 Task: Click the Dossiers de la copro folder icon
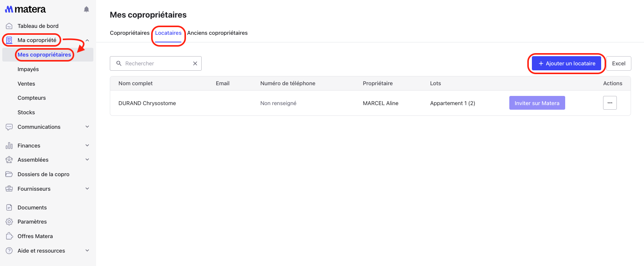pyautogui.click(x=9, y=174)
